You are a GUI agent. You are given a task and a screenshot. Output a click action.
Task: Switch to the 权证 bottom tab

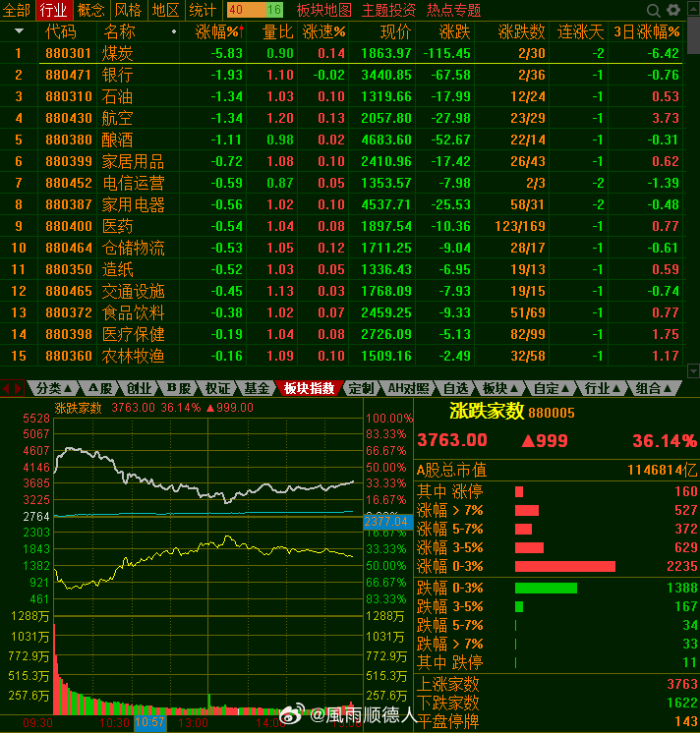[217, 388]
